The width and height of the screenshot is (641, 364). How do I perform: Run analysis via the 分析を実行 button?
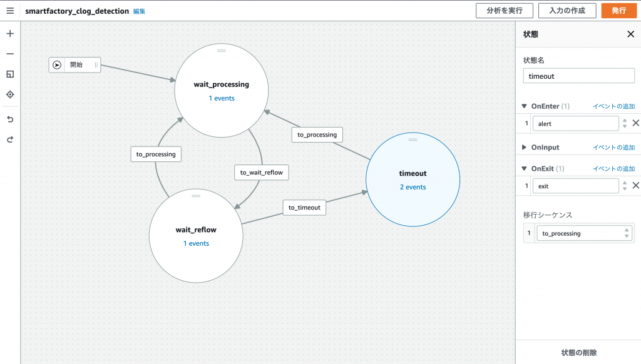[504, 10]
